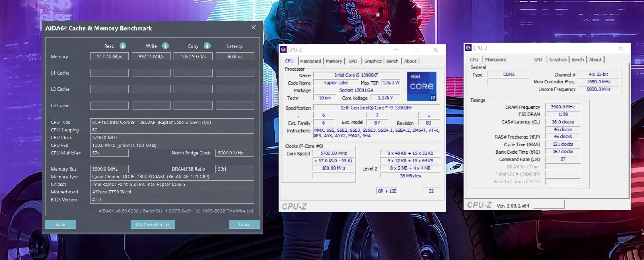644x260 pixels.
Task: Click the Command Rate value 2T
Action: (563, 159)
